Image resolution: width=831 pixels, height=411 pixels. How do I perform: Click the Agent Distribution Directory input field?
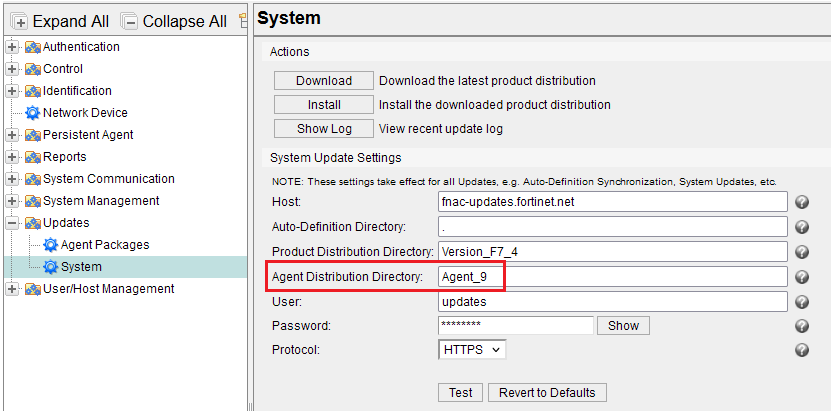pyautogui.click(x=612, y=277)
